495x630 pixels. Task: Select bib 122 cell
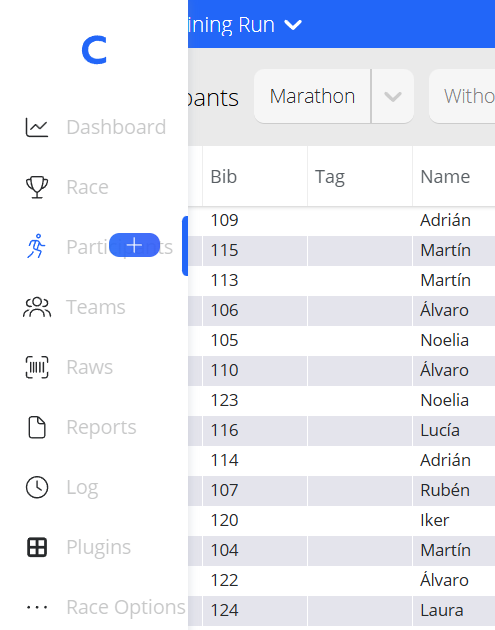[x=255, y=581]
